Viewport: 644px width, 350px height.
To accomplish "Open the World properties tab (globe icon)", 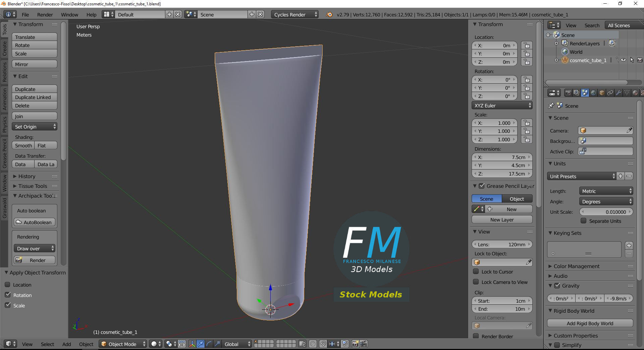I will 593,93.
